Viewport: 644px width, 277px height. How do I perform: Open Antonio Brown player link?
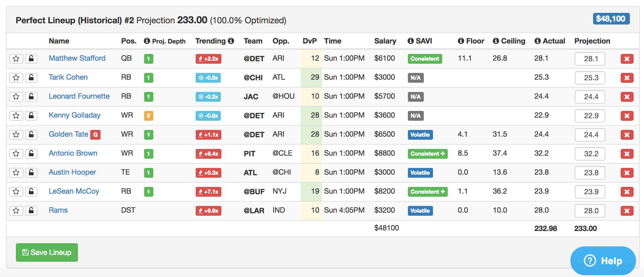point(73,153)
